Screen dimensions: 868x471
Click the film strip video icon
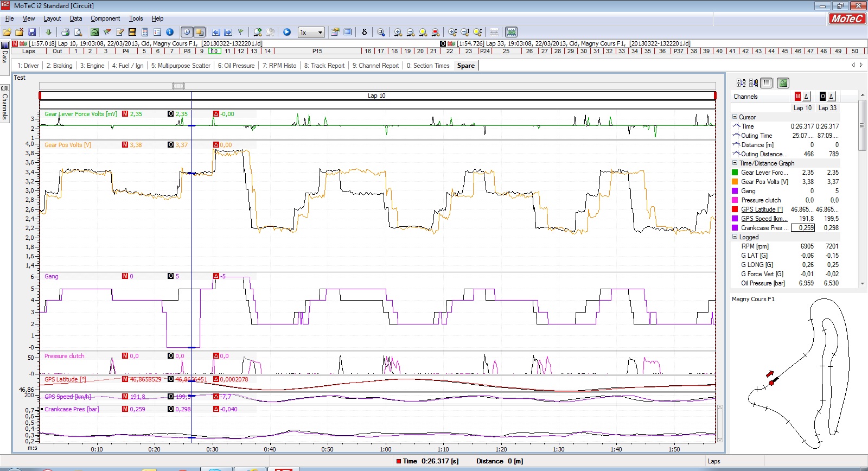coord(132,32)
